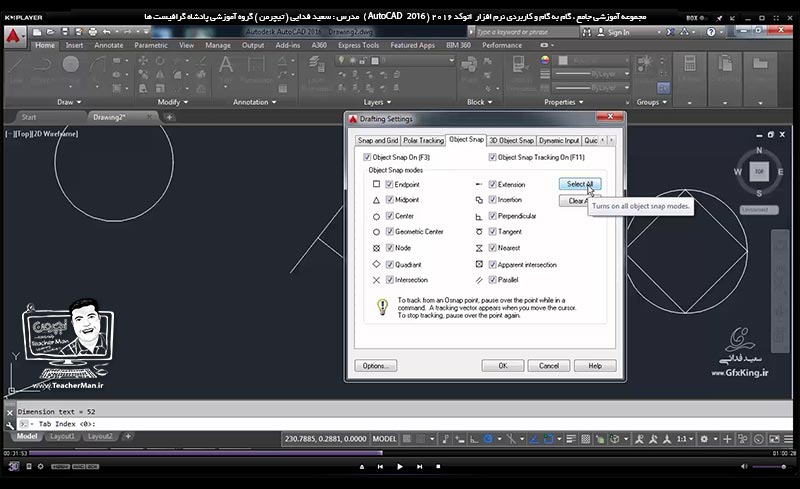This screenshot has height=489, width=800.
Task: Click the search binoculars icon
Action: 587,32
